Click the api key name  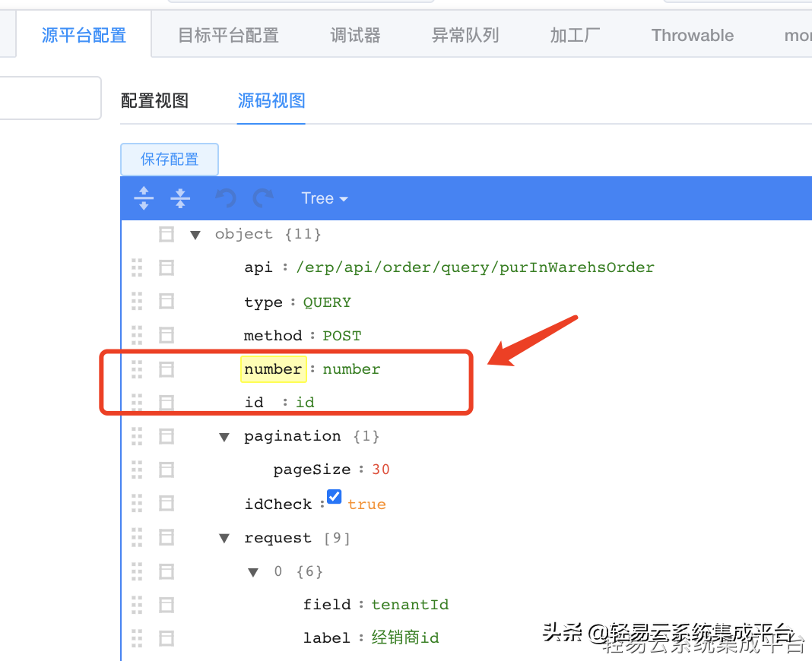pyautogui.click(x=258, y=268)
